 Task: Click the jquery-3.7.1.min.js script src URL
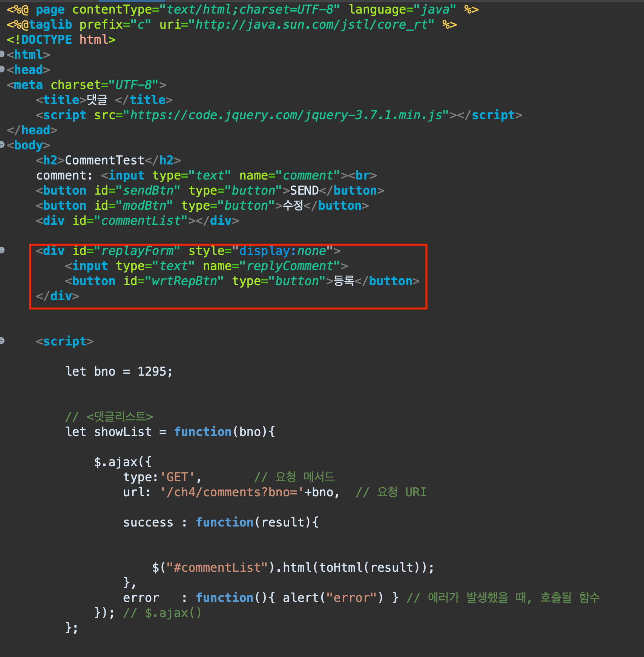click(x=286, y=115)
